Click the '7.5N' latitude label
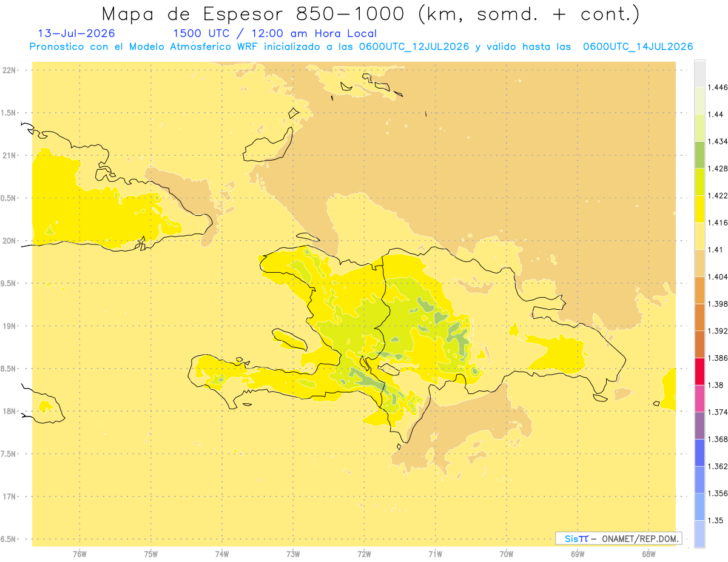The width and height of the screenshot is (728, 562). [x=9, y=454]
